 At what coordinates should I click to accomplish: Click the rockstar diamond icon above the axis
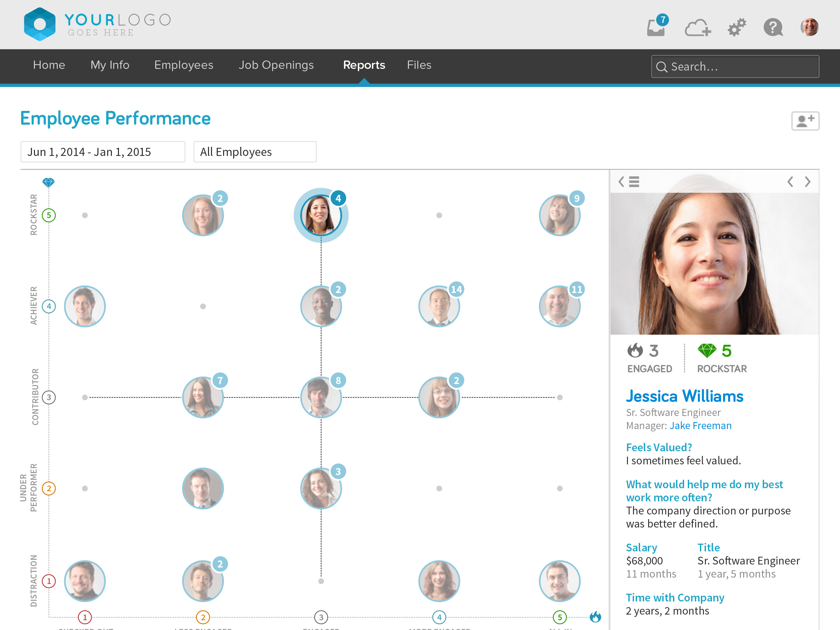pyautogui.click(x=49, y=183)
